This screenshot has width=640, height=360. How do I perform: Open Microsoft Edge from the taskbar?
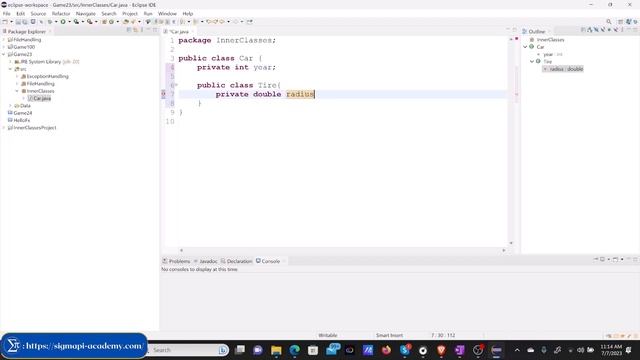pos(295,350)
